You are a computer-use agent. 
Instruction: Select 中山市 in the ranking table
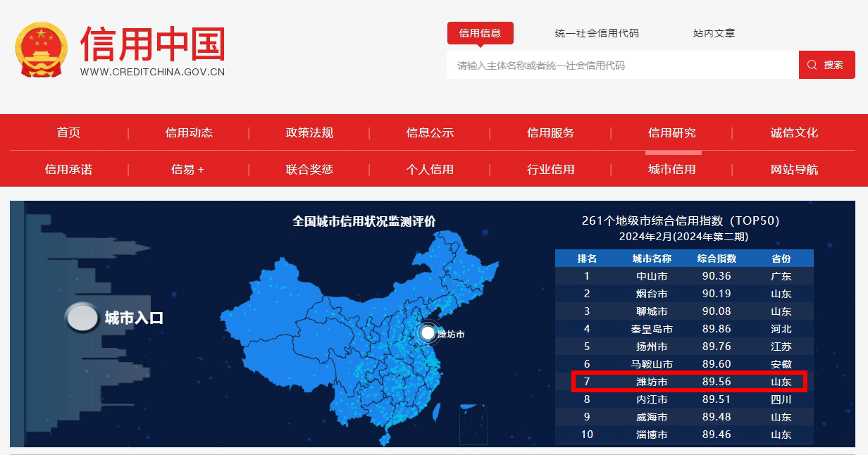[x=652, y=276]
